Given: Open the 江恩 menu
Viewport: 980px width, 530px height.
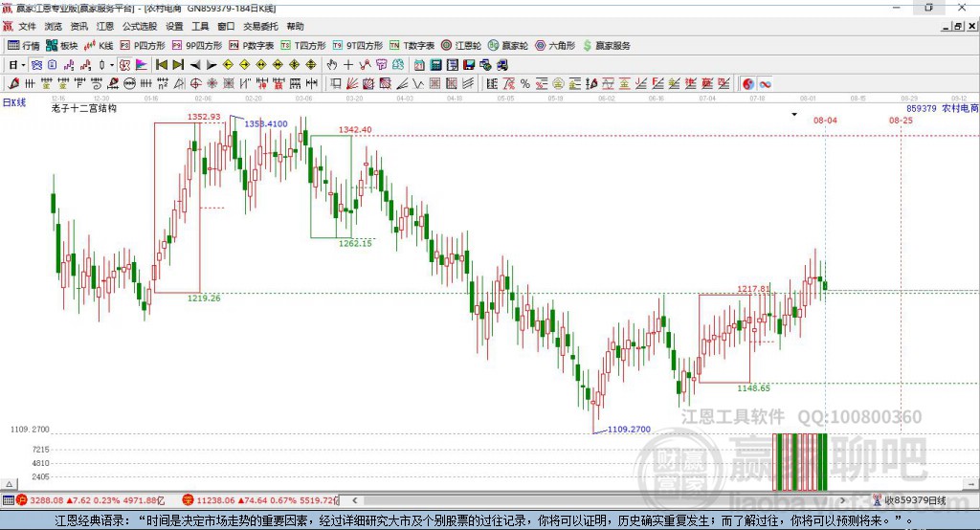Looking at the screenshot, I should click(x=105, y=26).
